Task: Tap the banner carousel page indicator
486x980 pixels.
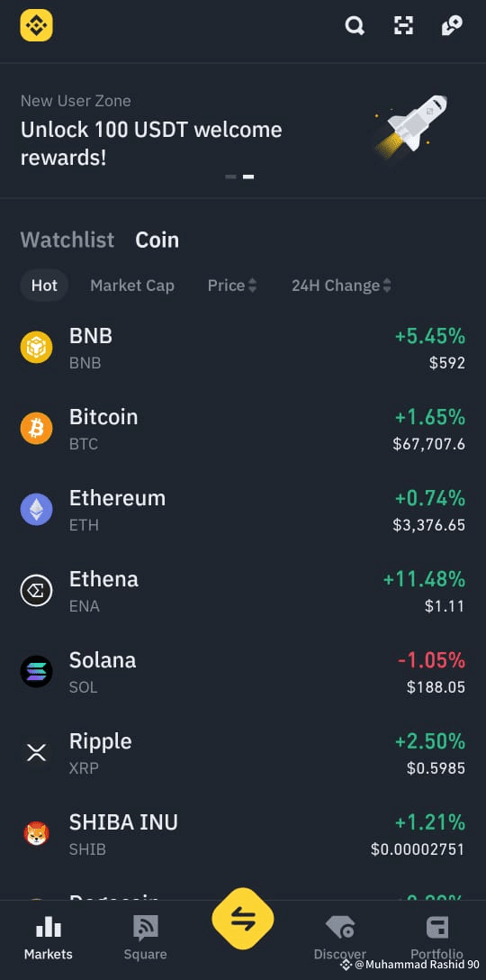Action: pyautogui.click(x=239, y=177)
